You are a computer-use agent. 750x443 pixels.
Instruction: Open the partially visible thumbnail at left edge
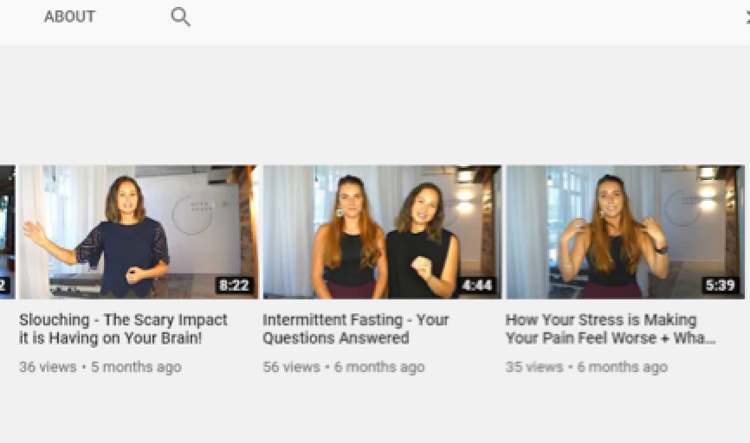coord(7,232)
